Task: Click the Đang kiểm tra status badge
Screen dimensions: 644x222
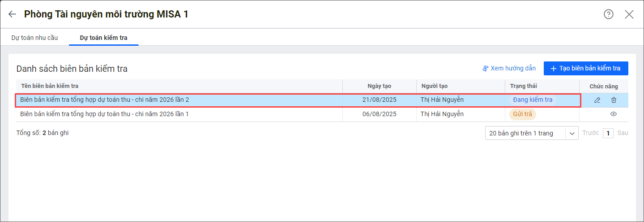Action: coord(533,100)
